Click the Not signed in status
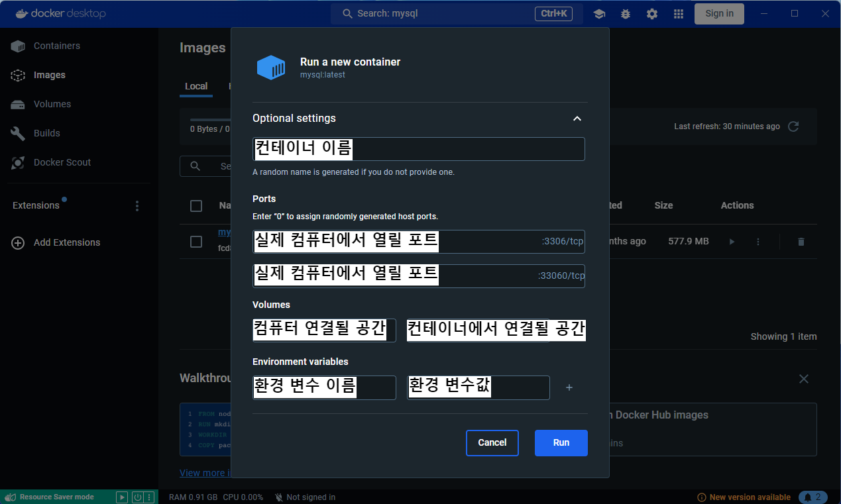 (x=305, y=497)
